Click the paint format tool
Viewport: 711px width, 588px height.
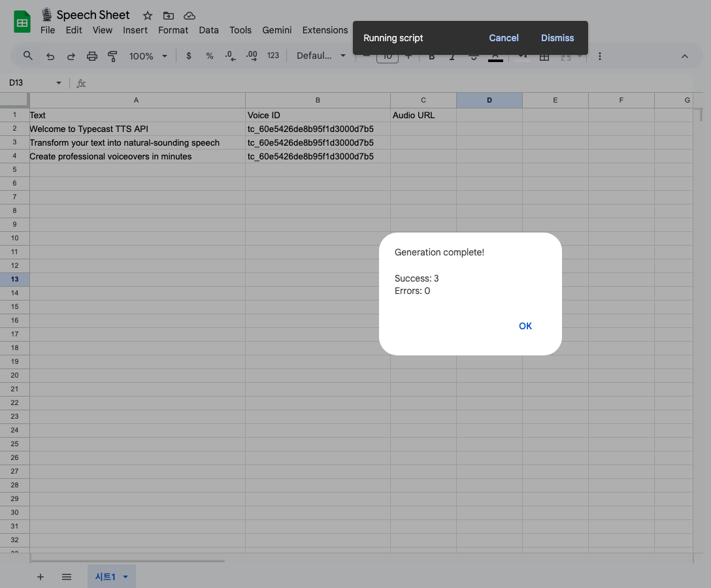click(x=112, y=56)
